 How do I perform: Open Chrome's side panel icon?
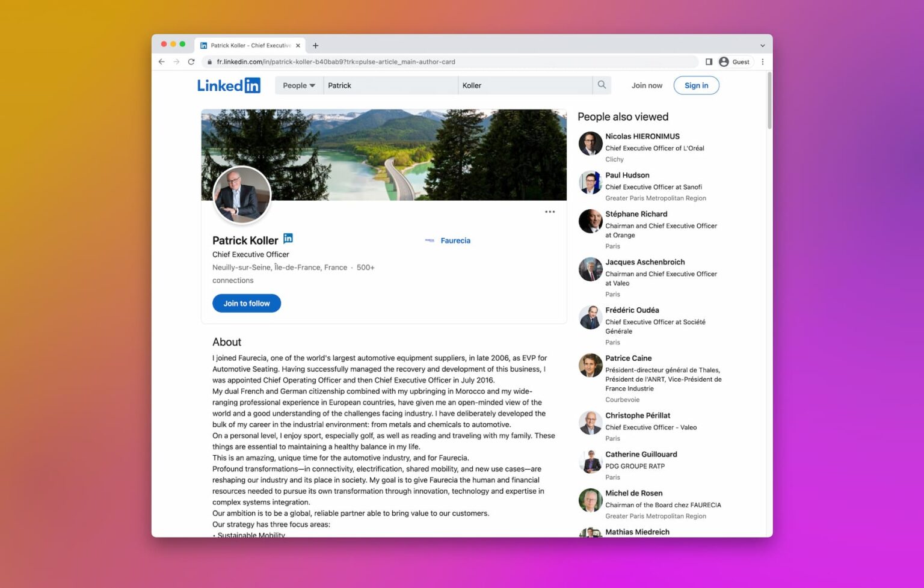(708, 61)
